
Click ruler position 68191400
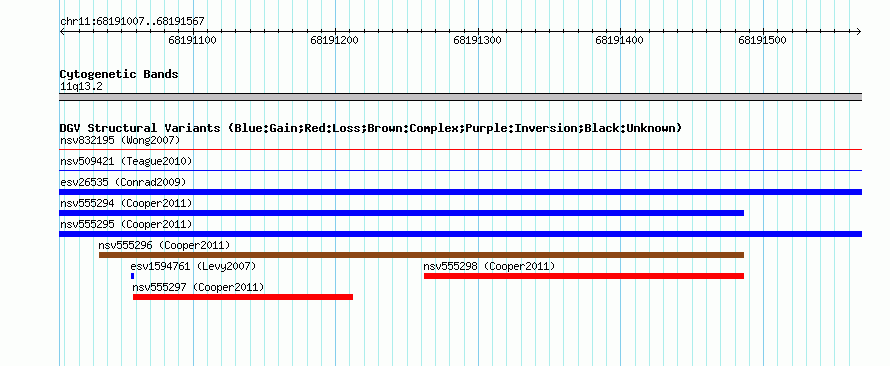(x=620, y=41)
